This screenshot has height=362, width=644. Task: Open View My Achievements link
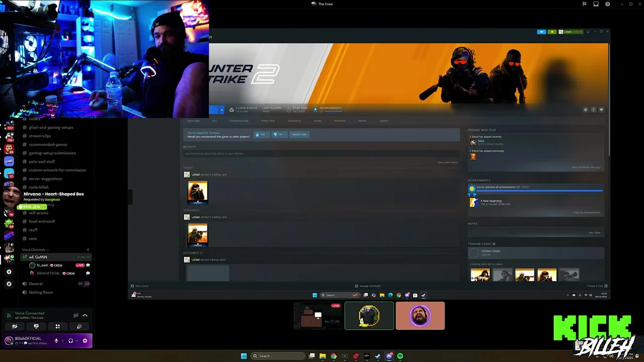[587, 213]
